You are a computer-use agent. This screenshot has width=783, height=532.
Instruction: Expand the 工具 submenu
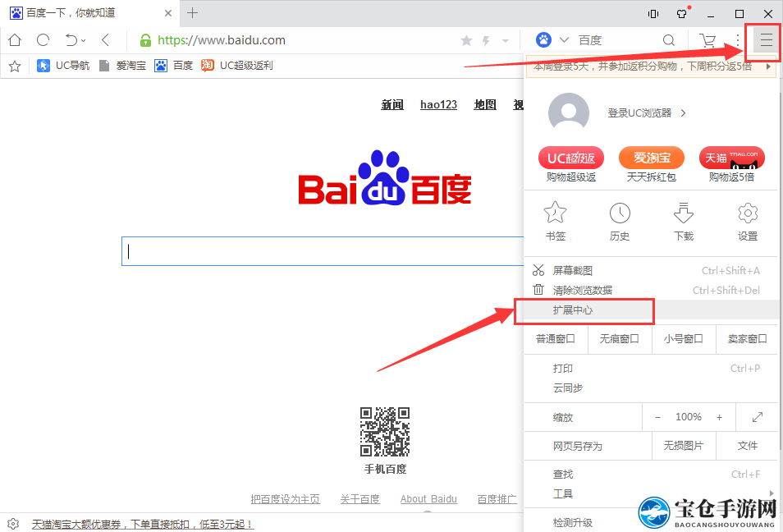651,494
